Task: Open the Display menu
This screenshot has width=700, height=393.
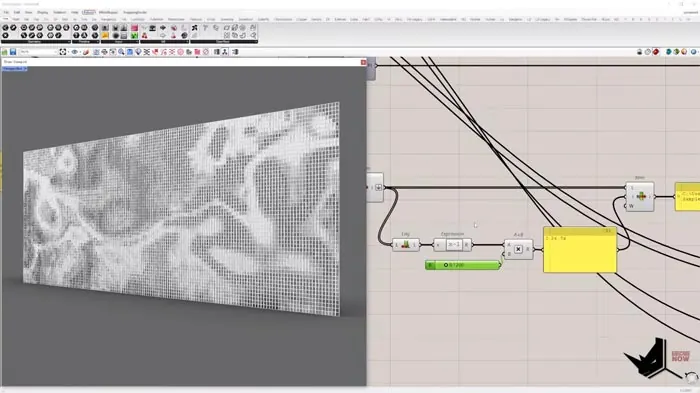Action: tap(42, 13)
